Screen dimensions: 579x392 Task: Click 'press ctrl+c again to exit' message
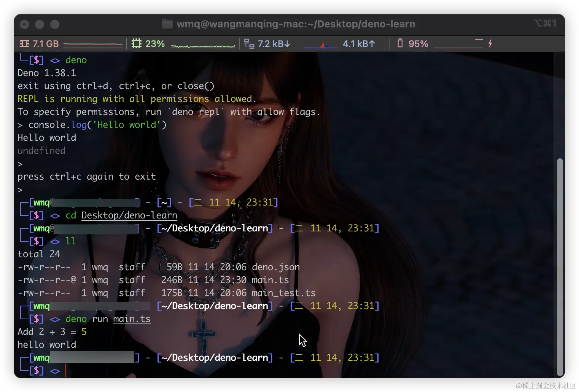pyautogui.click(x=87, y=177)
